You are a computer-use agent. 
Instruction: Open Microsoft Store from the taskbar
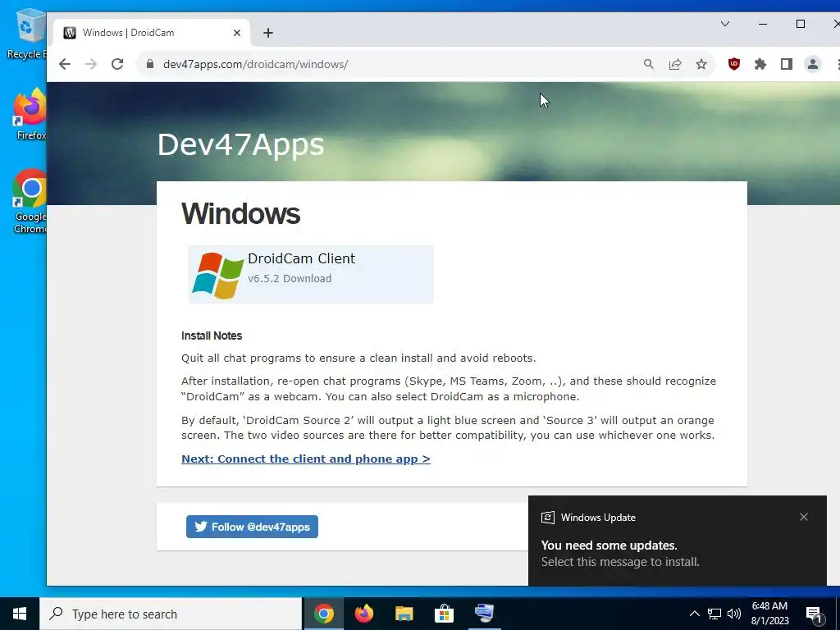tap(444, 614)
